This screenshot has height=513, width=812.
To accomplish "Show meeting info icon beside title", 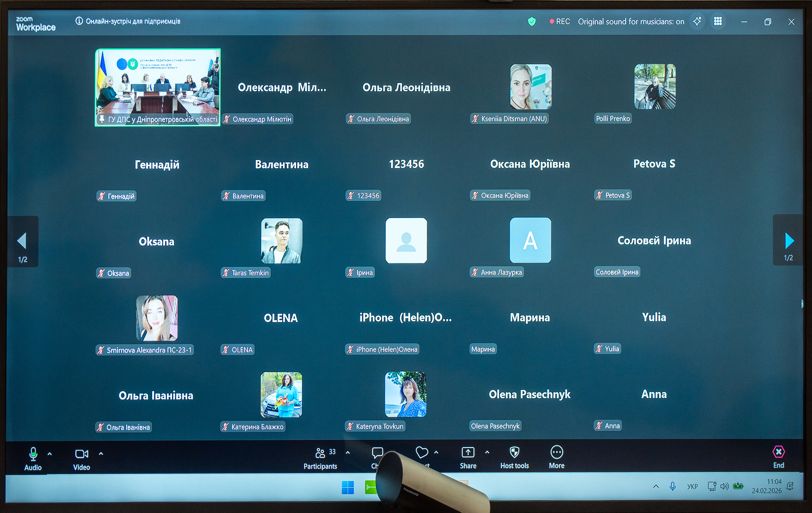I will pyautogui.click(x=79, y=21).
